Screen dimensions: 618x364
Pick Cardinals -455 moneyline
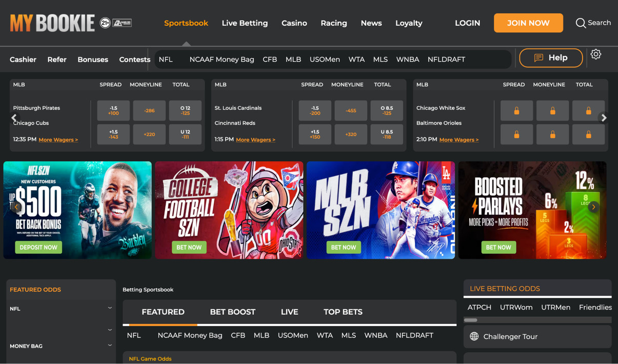click(x=351, y=111)
